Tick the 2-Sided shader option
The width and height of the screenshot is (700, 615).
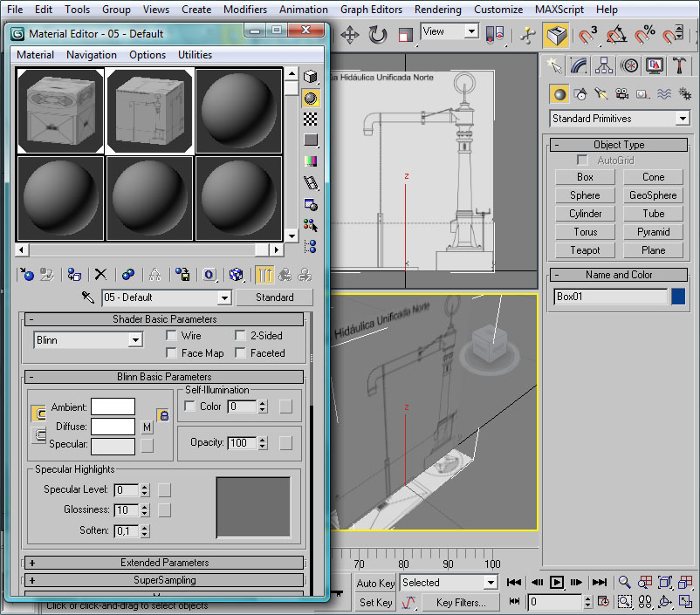pyautogui.click(x=241, y=336)
